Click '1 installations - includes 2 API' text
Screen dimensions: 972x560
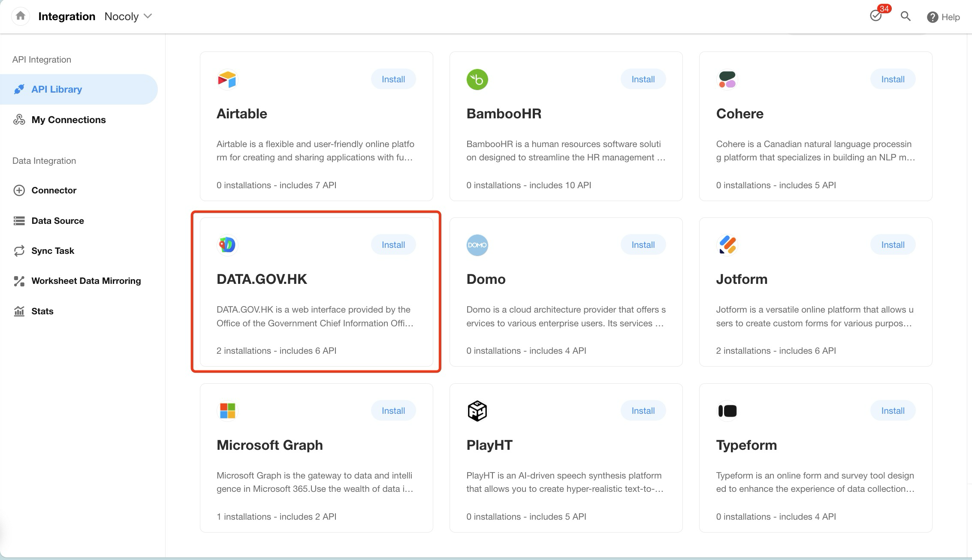point(276,517)
